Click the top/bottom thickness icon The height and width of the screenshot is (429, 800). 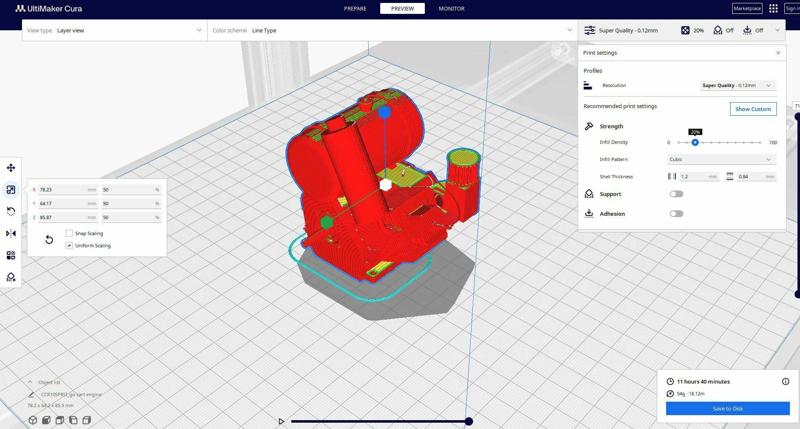tap(730, 176)
